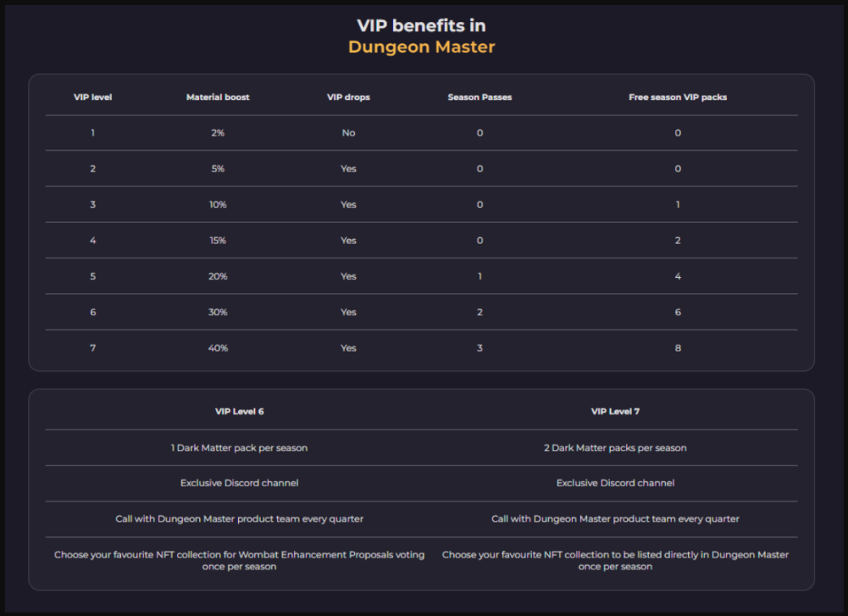This screenshot has height=616, width=848.
Task: Click "Exclusive Discord channel" under VIP Level 6
Action: click(239, 483)
